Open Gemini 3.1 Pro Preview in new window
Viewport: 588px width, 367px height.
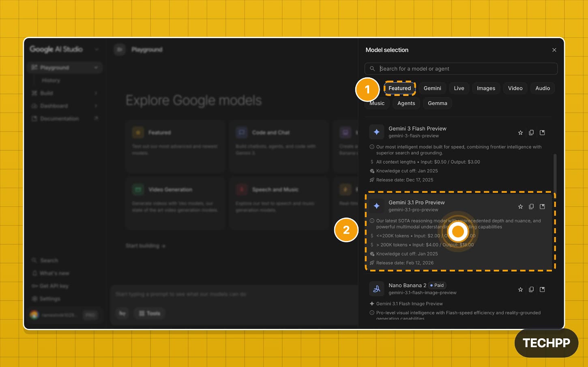click(542, 207)
